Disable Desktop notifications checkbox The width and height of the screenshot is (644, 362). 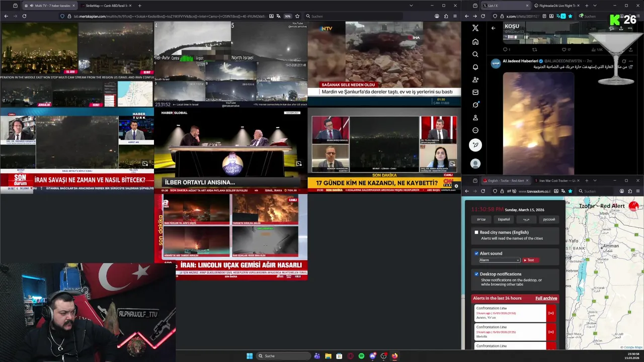click(476, 274)
